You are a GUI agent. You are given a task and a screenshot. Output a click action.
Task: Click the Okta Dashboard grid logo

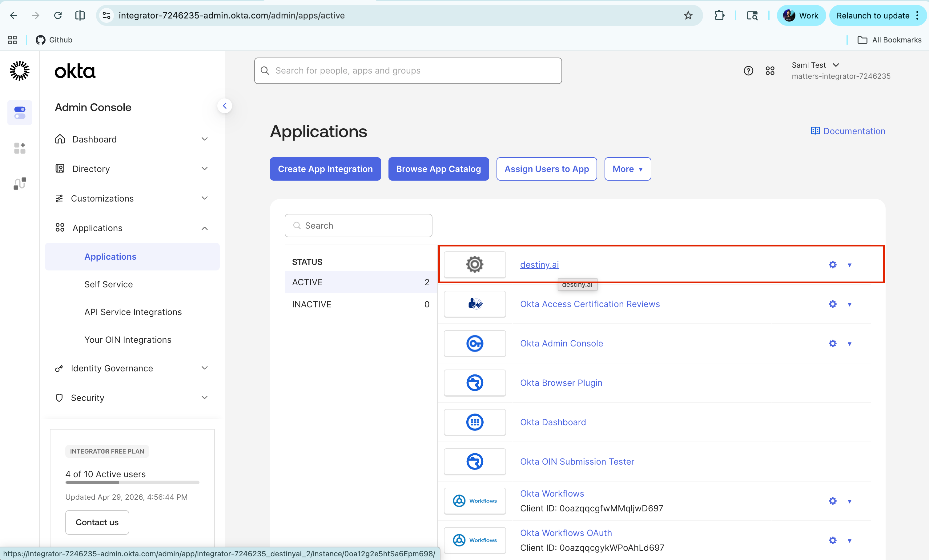[x=475, y=422]
